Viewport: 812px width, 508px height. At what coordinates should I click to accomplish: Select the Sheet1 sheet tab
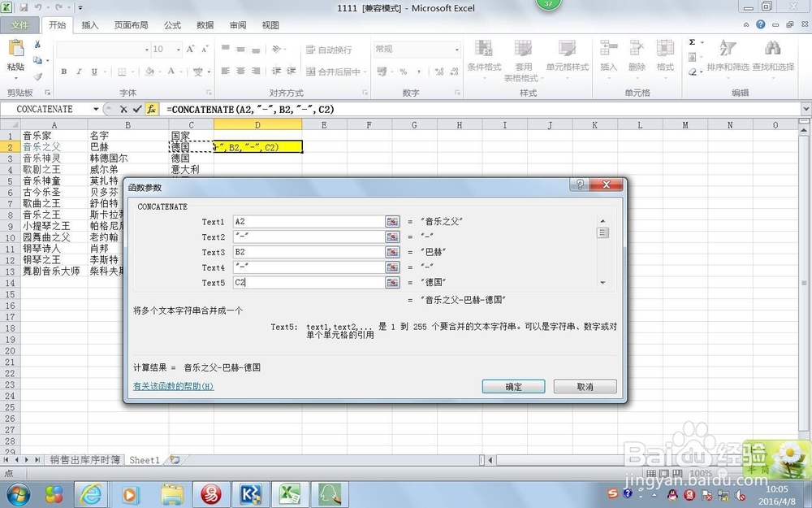(144, 460)
